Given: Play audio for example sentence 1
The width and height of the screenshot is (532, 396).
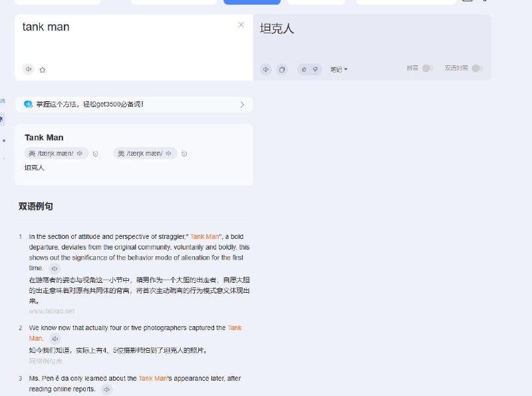Looking at the screenshot, I should (x=55, y=268).
